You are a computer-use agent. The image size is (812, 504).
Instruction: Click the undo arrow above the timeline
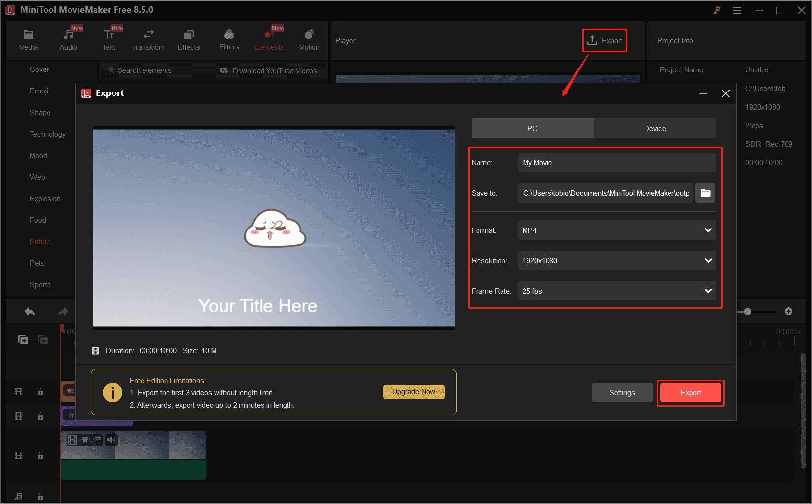pyautogui.click(x=29, y=311)
